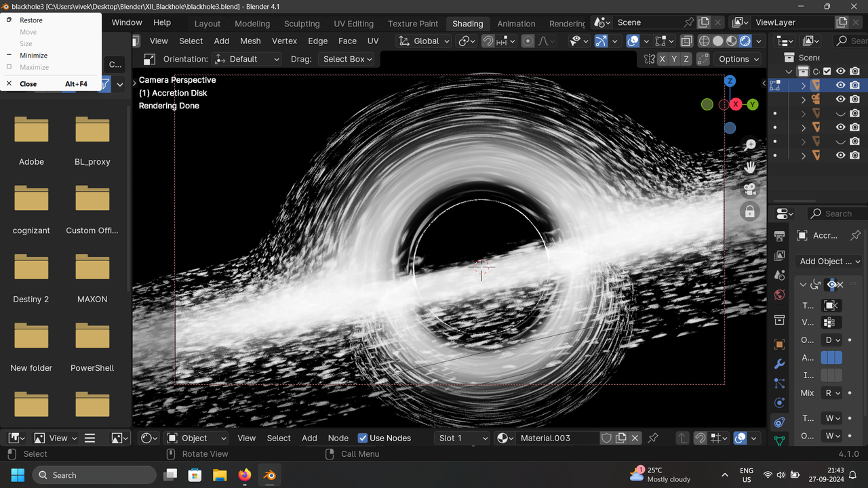Toggle X axis mirror button
This screenshot has height=488, width=868.
click(663, 59)
